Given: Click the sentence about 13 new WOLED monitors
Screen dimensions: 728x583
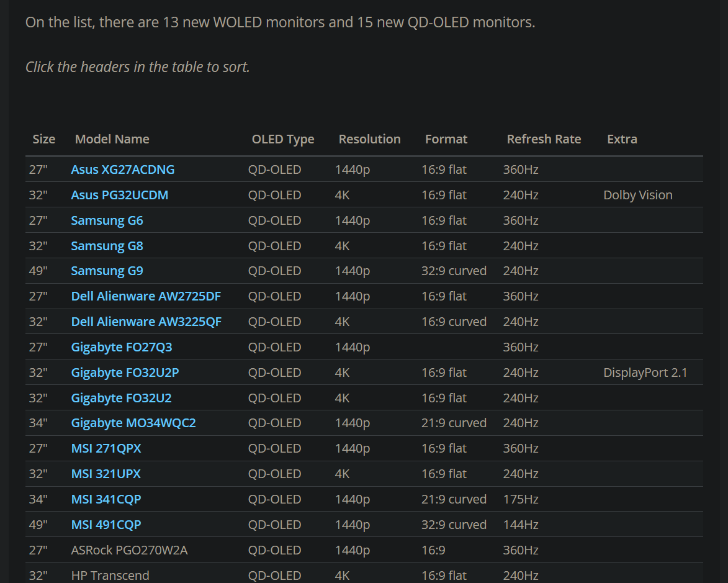Looking at the screenshot, I should tap(280, 22).
